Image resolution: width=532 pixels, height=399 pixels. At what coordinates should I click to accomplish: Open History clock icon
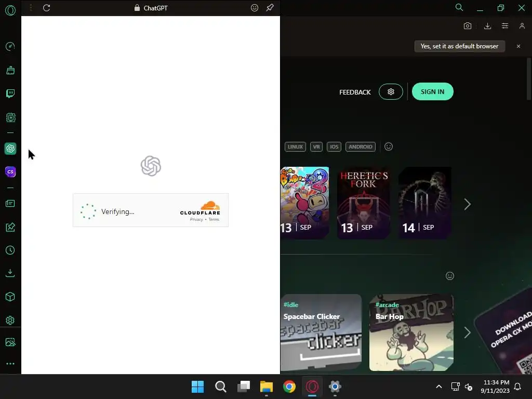point(10,250)
